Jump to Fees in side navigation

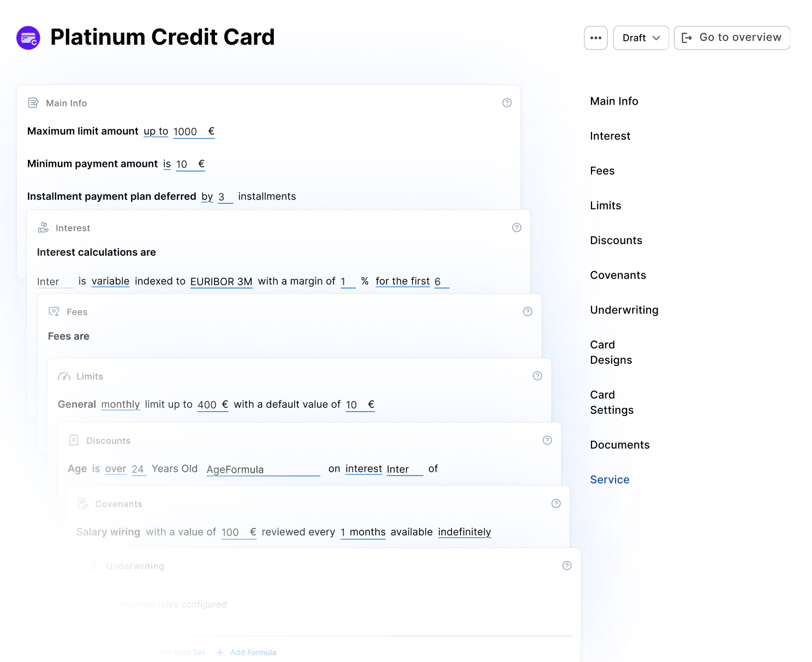click(602, 171)
